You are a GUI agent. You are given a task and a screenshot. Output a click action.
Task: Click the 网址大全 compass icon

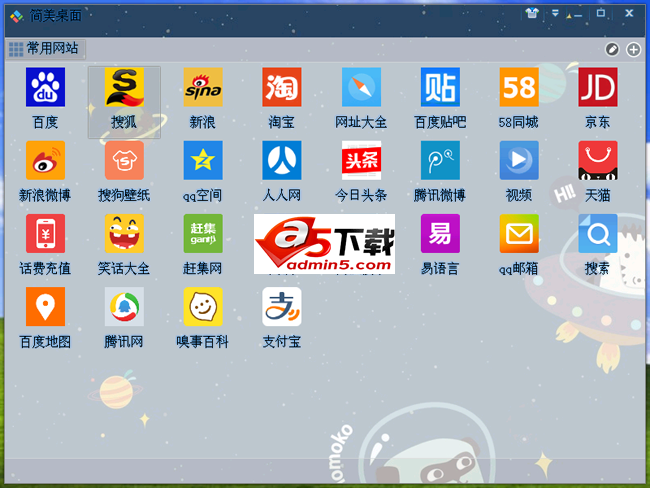pyautogui.click(x=361, y=87)
